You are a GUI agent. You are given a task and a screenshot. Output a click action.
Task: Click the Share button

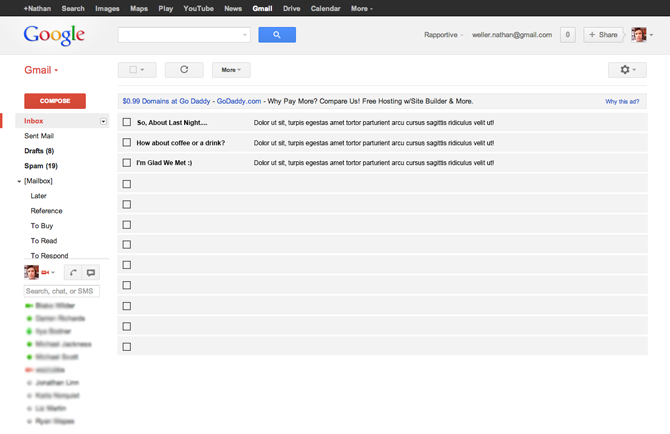coord(603,35)
